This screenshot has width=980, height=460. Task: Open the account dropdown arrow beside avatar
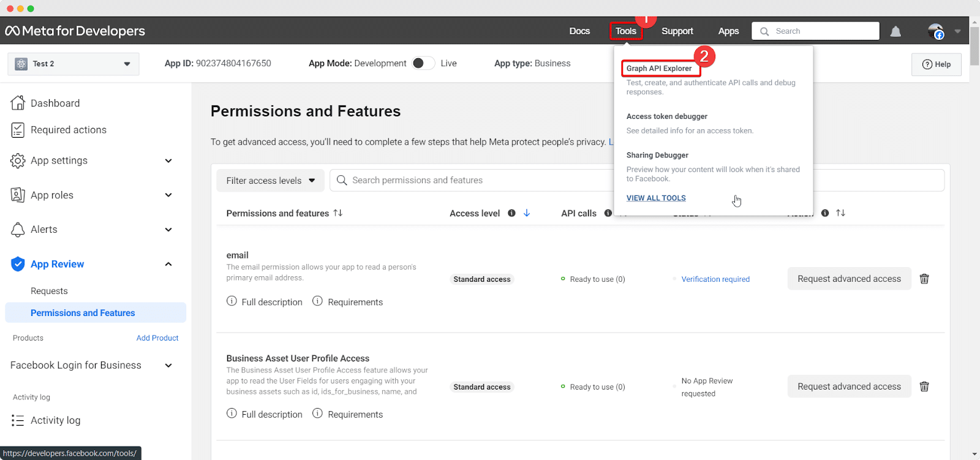tap(957, 31)
